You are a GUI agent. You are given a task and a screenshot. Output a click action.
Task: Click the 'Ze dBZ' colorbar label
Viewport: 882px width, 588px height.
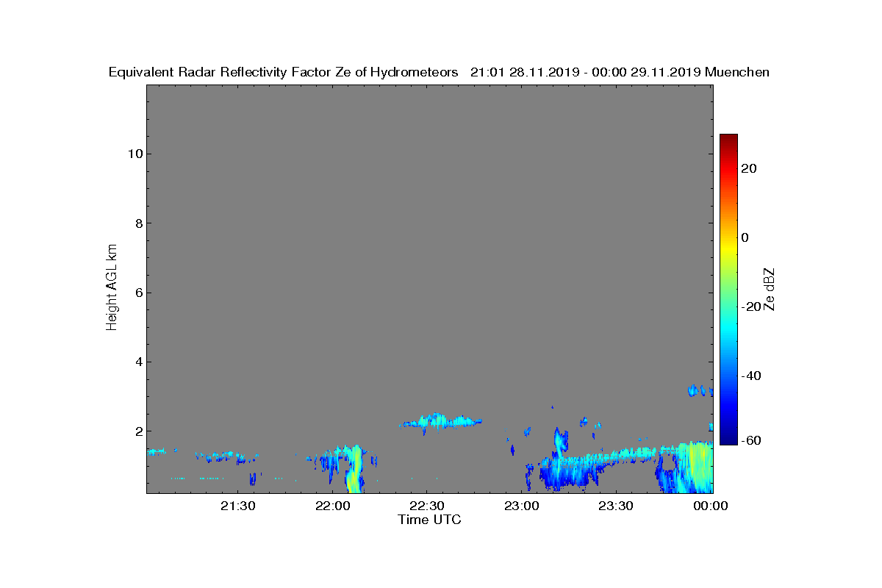(x=770, y=289)
